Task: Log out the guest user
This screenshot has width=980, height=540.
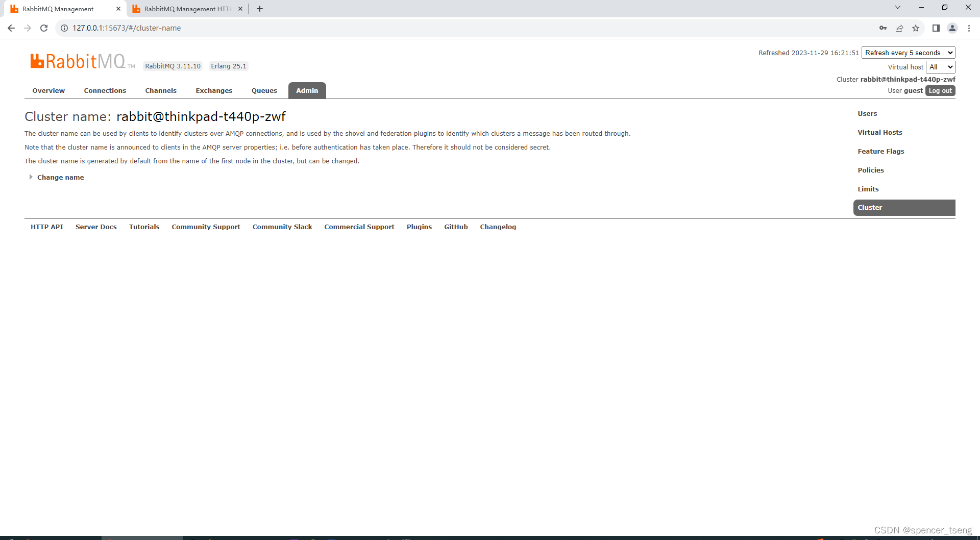Action: tap(940, 90)
